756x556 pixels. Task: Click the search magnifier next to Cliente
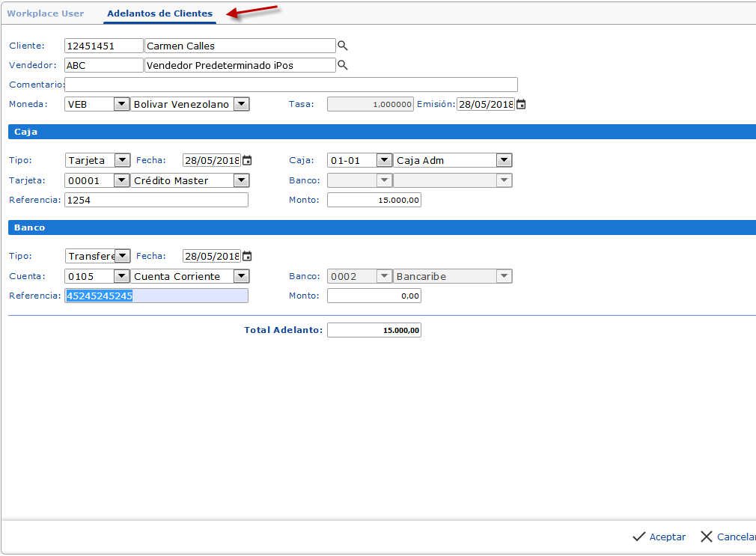tap(343, 46)
